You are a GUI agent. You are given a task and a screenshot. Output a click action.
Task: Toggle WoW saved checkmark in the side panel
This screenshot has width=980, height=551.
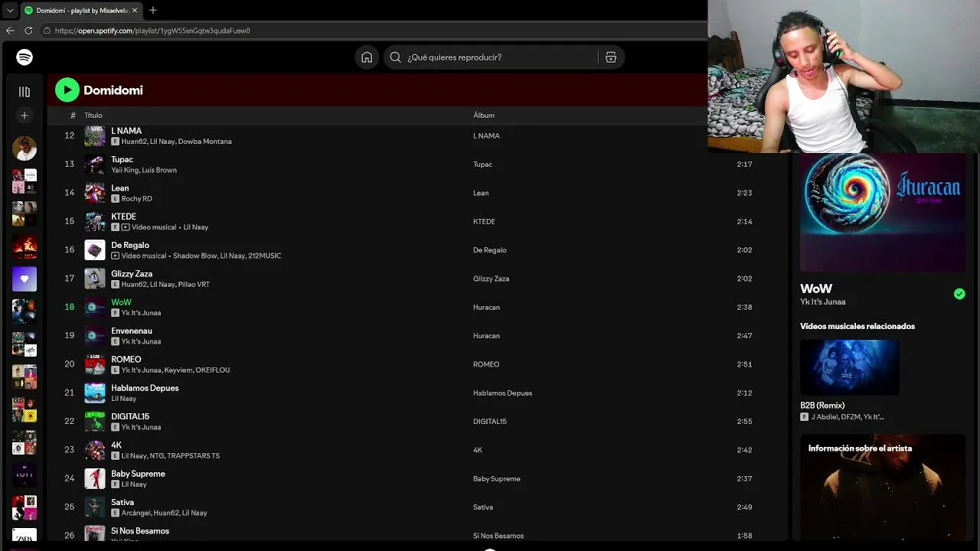click(x=959, y=294)
